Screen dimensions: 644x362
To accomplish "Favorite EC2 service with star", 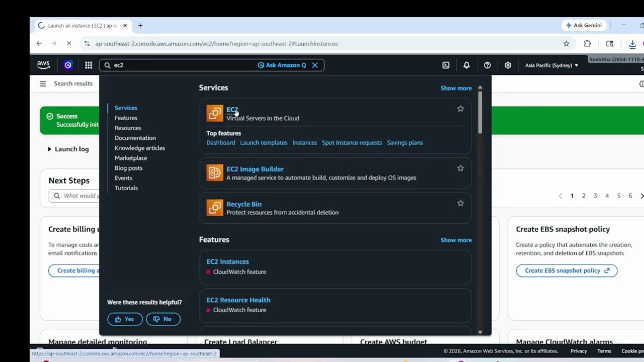I will click(x=460, y=109).
